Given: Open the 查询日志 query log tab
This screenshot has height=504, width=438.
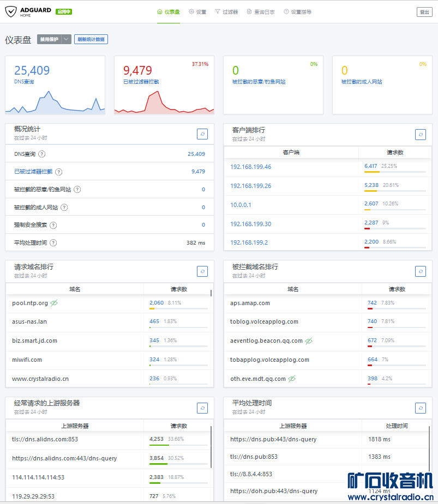Looking at the screenshot, I should click(261, 12).
